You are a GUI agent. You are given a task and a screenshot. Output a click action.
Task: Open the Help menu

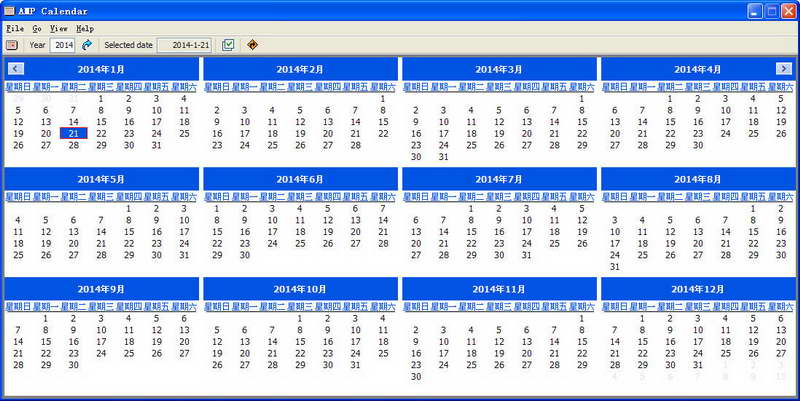coord(85,29)
